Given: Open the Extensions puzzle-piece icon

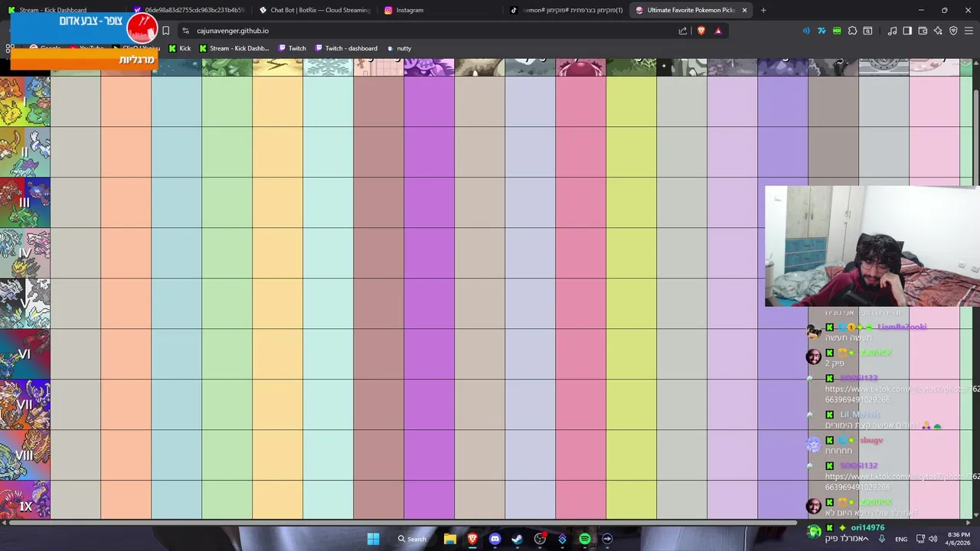Looking at the screenshot, I should click(852, 31).
